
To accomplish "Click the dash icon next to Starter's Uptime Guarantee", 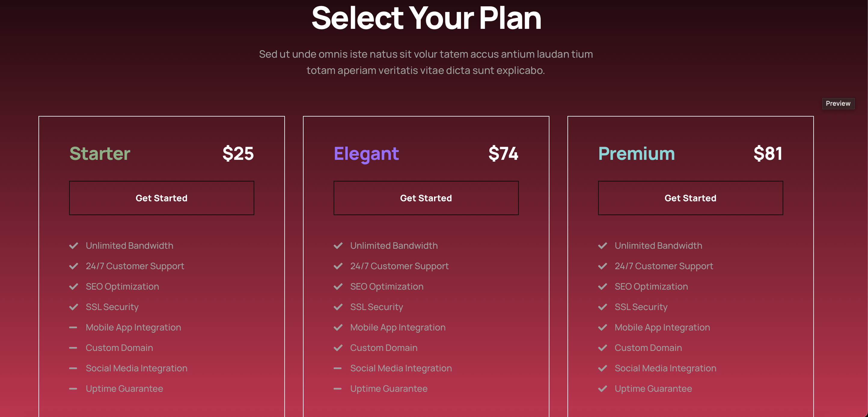I will click(74, 389).
